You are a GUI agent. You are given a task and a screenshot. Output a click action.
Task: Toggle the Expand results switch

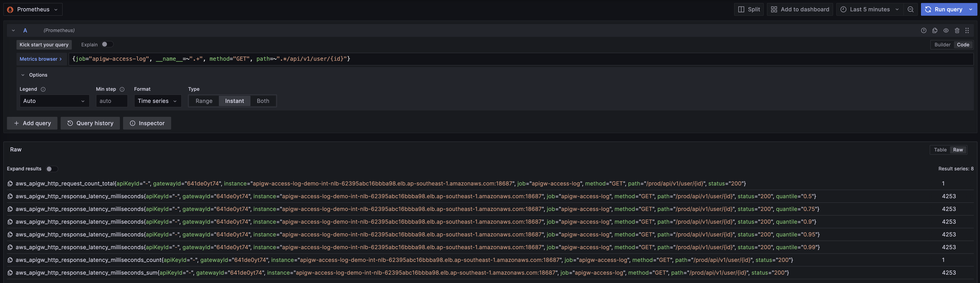coord(52,169)
